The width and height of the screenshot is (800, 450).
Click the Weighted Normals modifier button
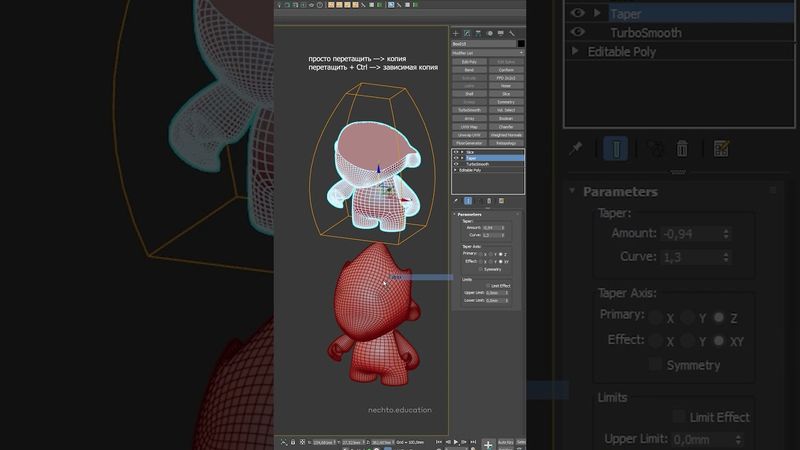[506, 134]
